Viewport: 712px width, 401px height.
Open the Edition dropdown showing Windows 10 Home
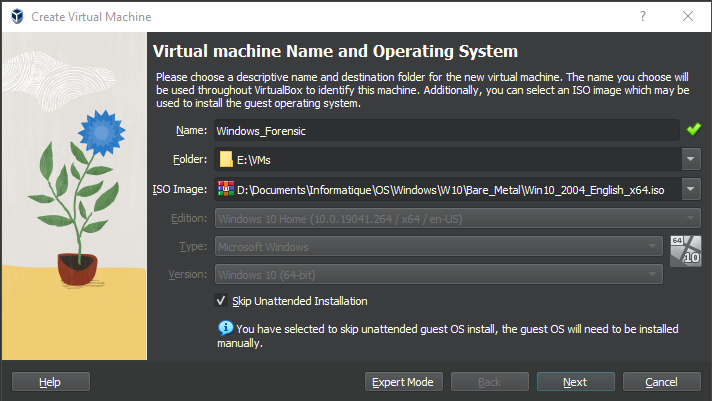pyautogui.click(x=457, y=218)
